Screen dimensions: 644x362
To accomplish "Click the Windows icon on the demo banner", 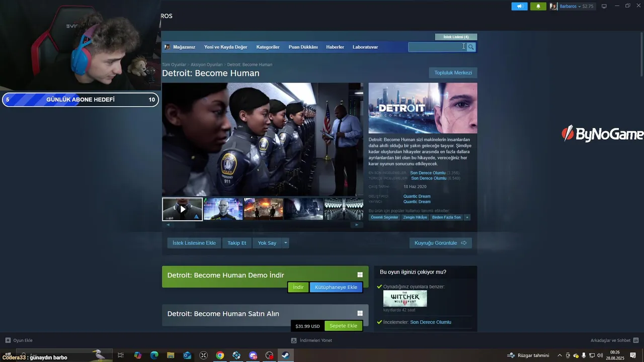I will pyautogui.click(x=360, y=275).
